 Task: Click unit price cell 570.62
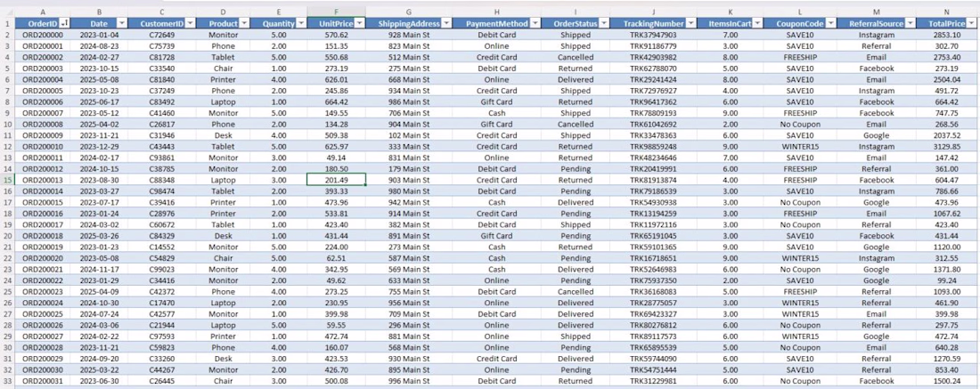(x=336, y=35)
